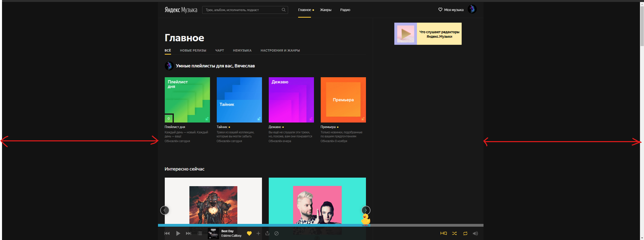644x240 pixels.
Task: Start playback with the play button
Action: point(178,233)
